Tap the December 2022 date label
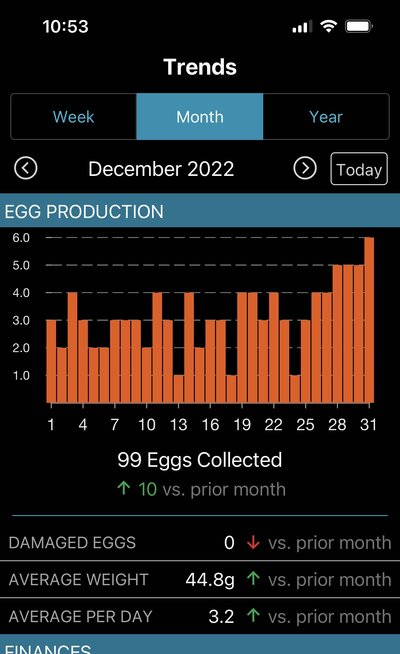Viewport: 400px width, 654px height. click(161, 169)
